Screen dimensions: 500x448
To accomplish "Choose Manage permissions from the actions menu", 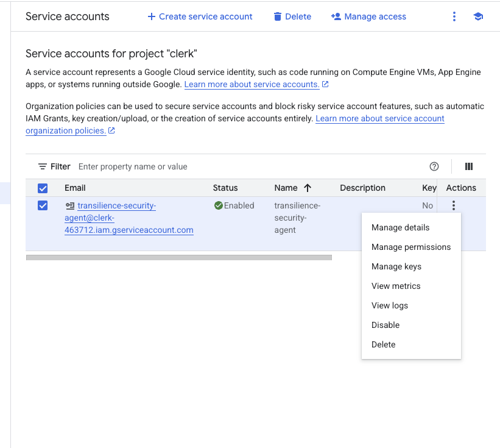I will 411,247.
